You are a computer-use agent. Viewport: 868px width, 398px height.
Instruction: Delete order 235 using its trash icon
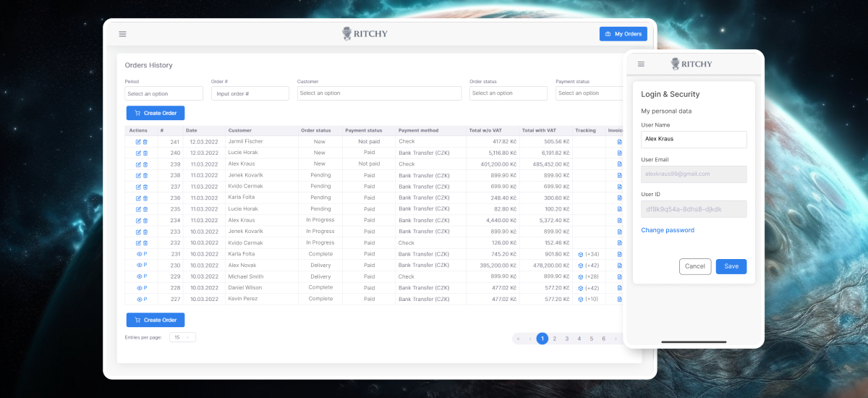tap(145, 209)
